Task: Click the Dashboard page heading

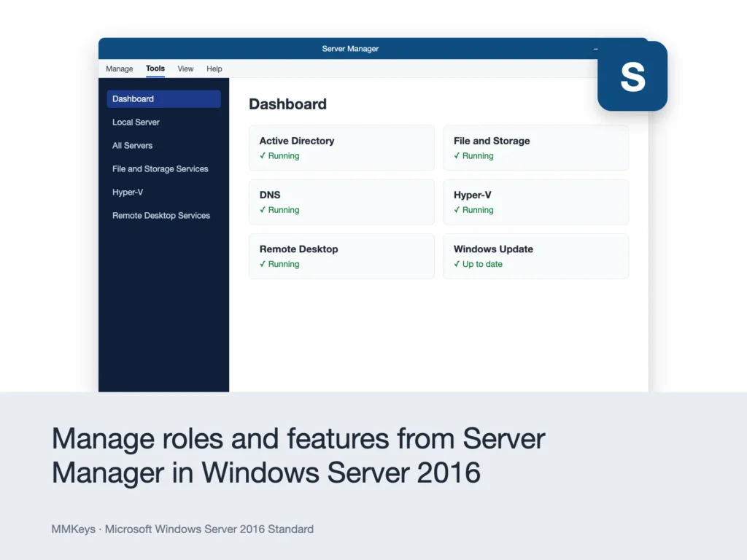Action: pos(287,104)
